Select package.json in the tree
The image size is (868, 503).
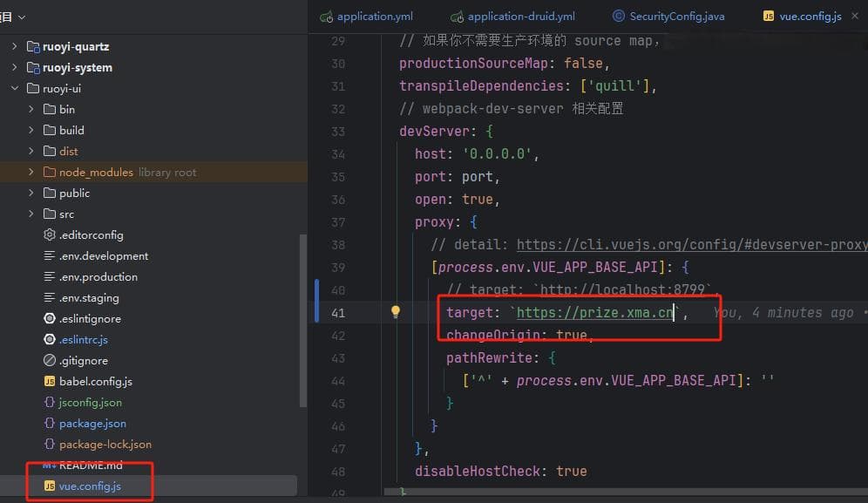92,423
